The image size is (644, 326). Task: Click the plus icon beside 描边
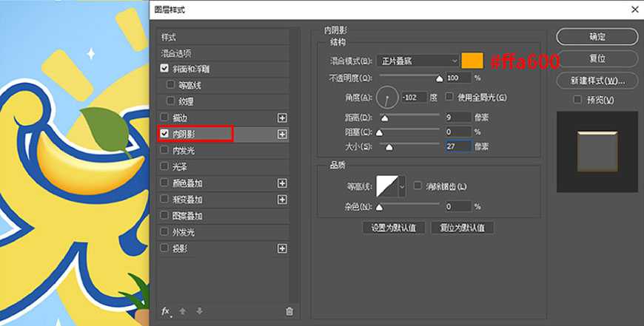point(282,118)
